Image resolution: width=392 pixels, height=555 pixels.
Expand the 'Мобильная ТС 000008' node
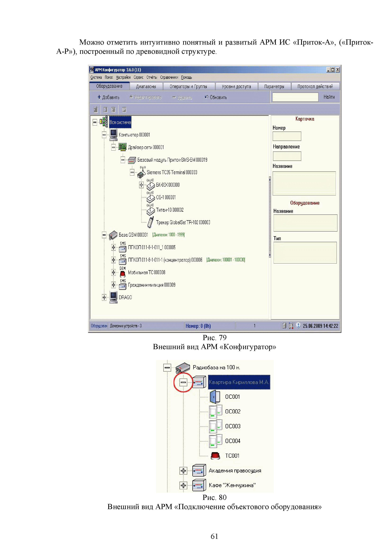113,272
